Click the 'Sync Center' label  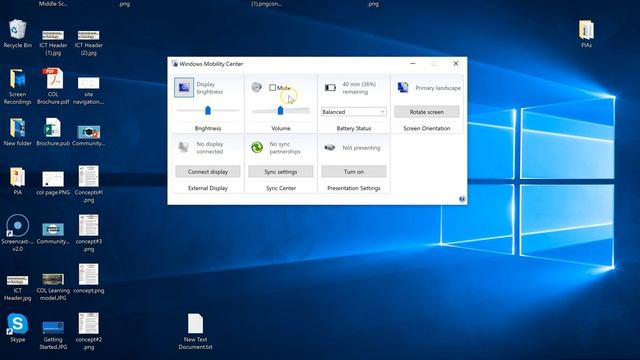click(x=281, y=188)
